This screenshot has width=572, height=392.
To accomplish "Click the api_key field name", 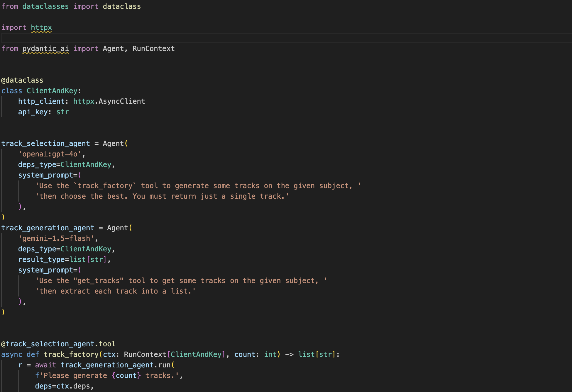I will pyautogui.click(x=33, y=112).
